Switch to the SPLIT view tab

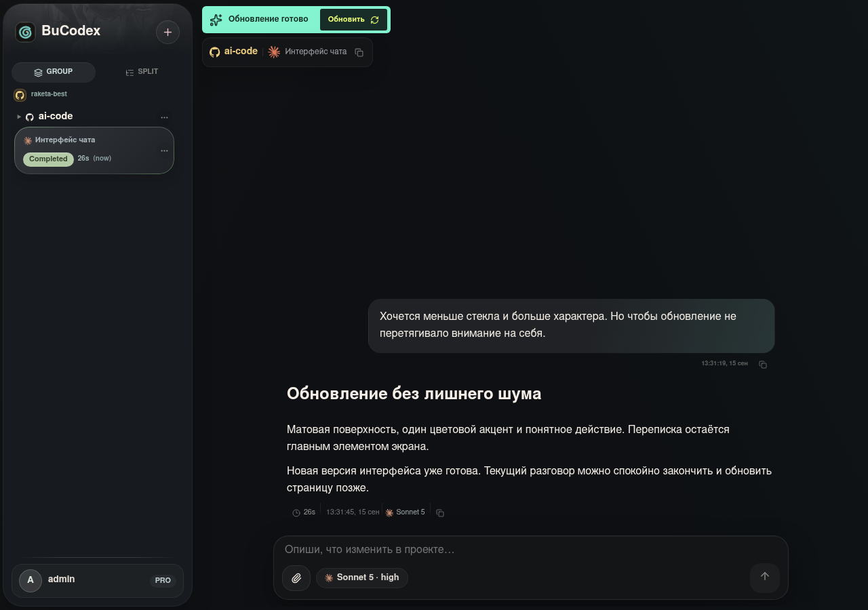(142, 72)
